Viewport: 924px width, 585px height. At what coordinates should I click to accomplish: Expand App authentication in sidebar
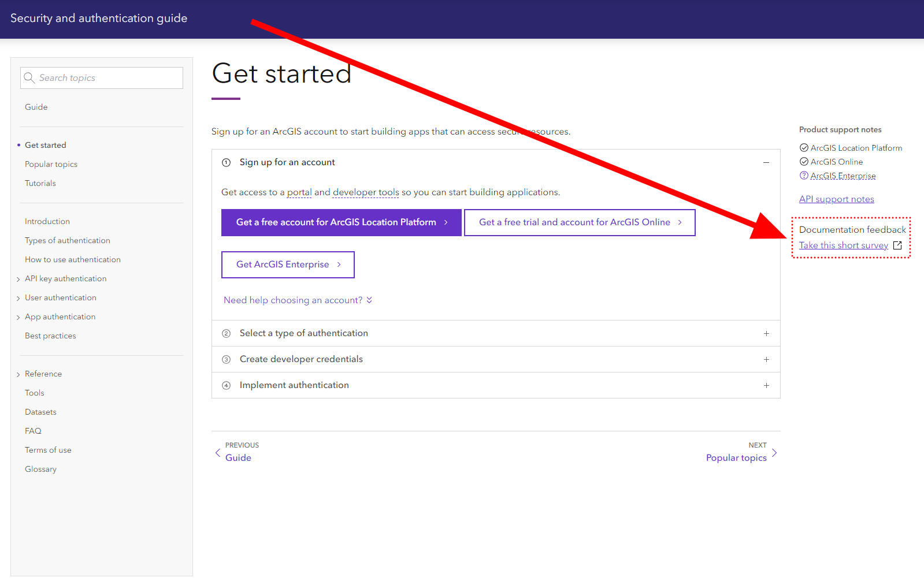click(18, 317)
